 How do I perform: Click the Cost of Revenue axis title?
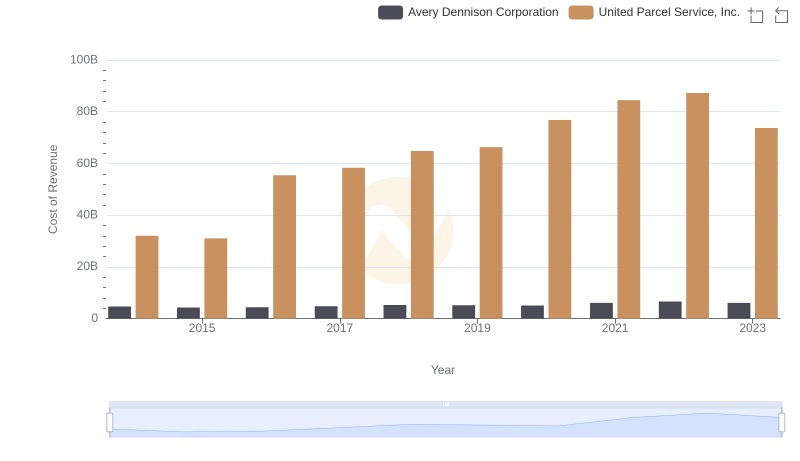pos(53,189)
